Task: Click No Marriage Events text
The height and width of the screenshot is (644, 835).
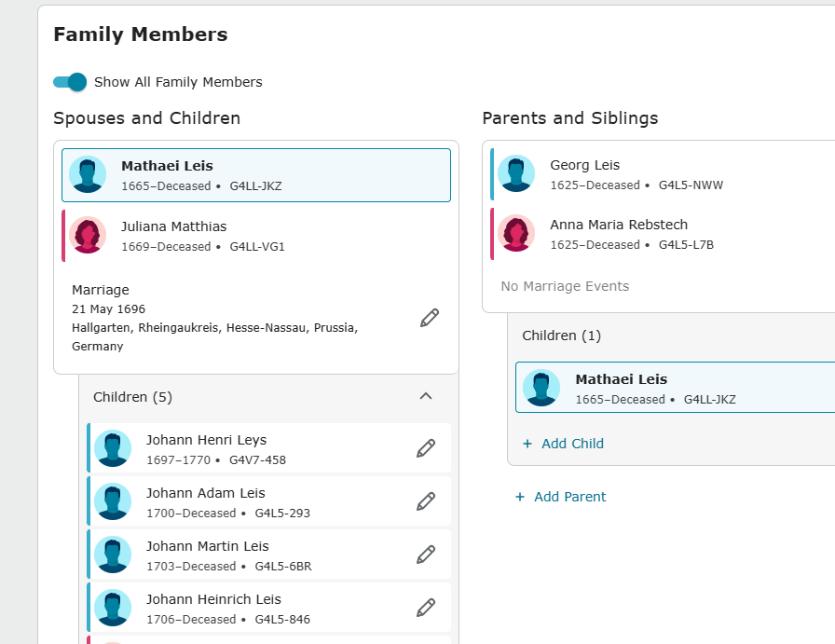Action: pos(565,286)
